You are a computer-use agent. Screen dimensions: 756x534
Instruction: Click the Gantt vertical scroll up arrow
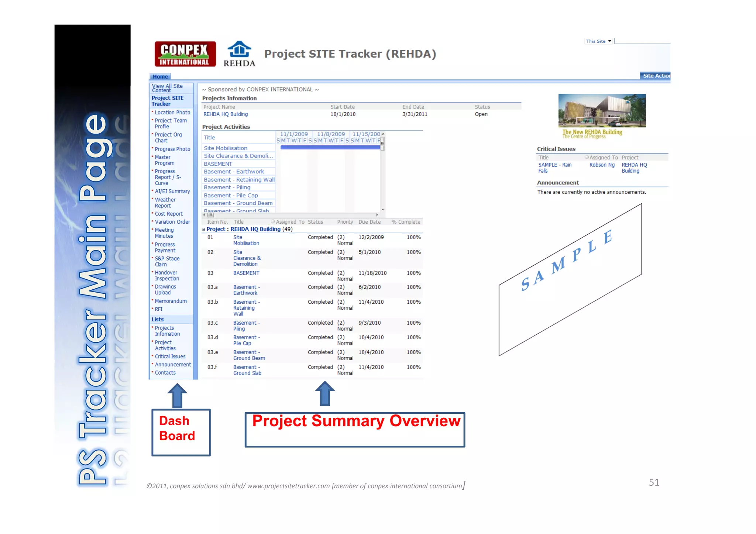pos(383,134)
